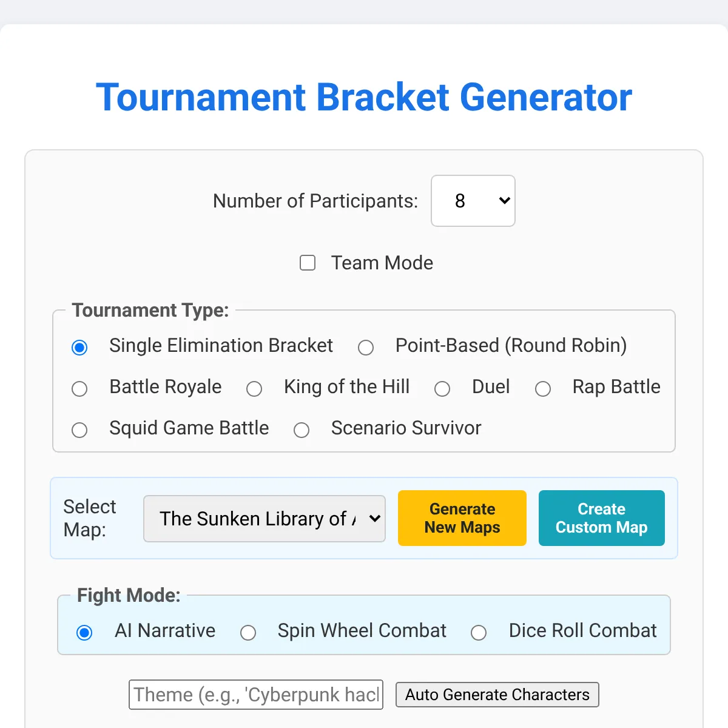Enable the Team Mode checkbox
Screen dimensions: 728x728
(308, 263)
